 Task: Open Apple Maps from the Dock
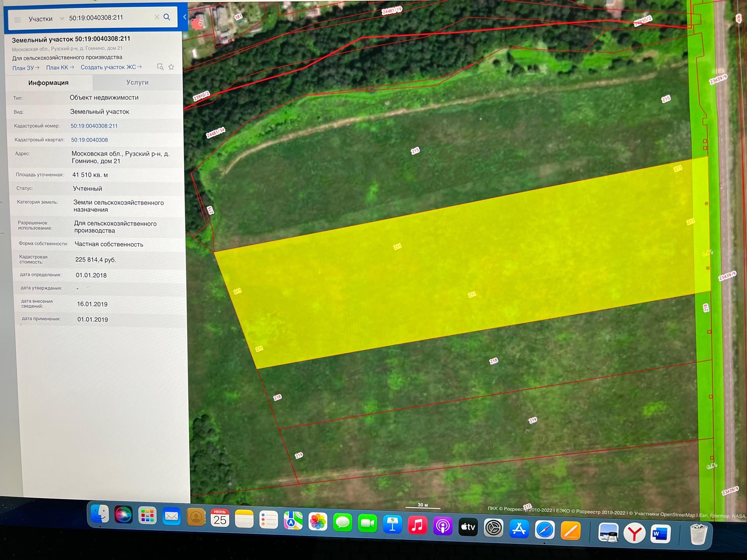pos(293,521)
